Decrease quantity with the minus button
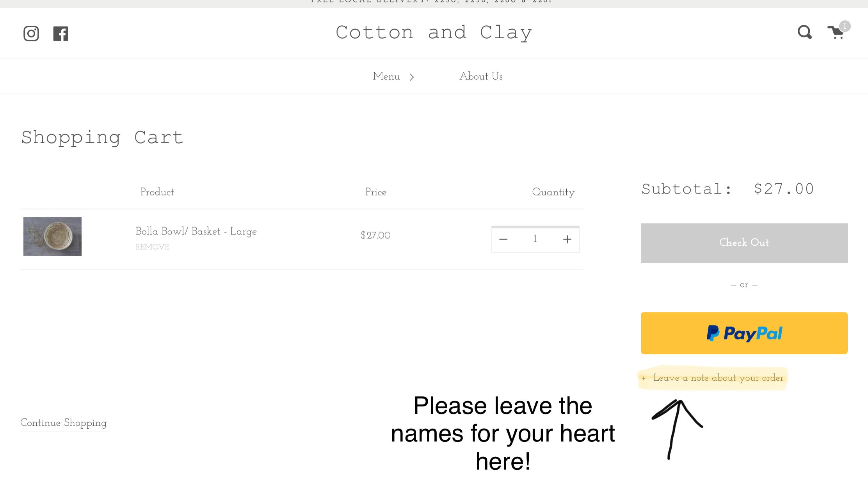The height and width of the screenshot is (500, 868). point(503,239)
